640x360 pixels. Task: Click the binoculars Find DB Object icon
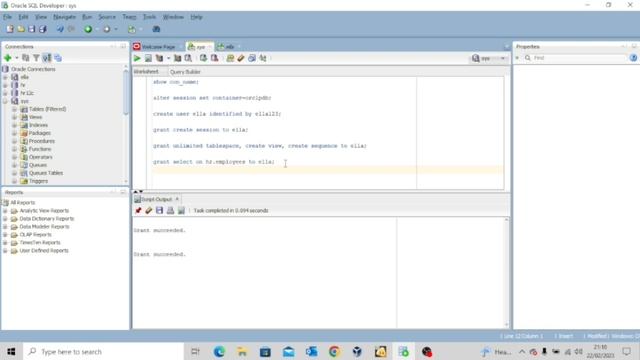pyautogui.click(x=156, y=29)
